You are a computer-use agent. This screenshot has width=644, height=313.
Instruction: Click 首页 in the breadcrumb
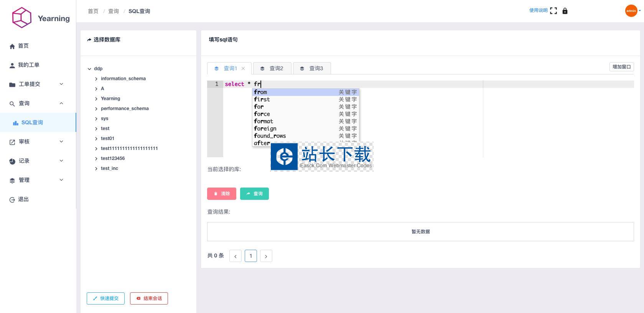[93, 11]
